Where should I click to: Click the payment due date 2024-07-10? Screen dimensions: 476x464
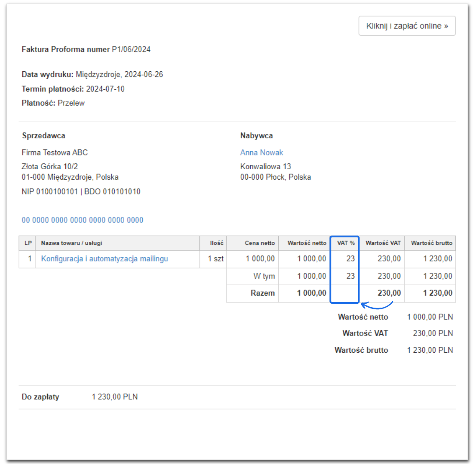(x=105, y=89)
